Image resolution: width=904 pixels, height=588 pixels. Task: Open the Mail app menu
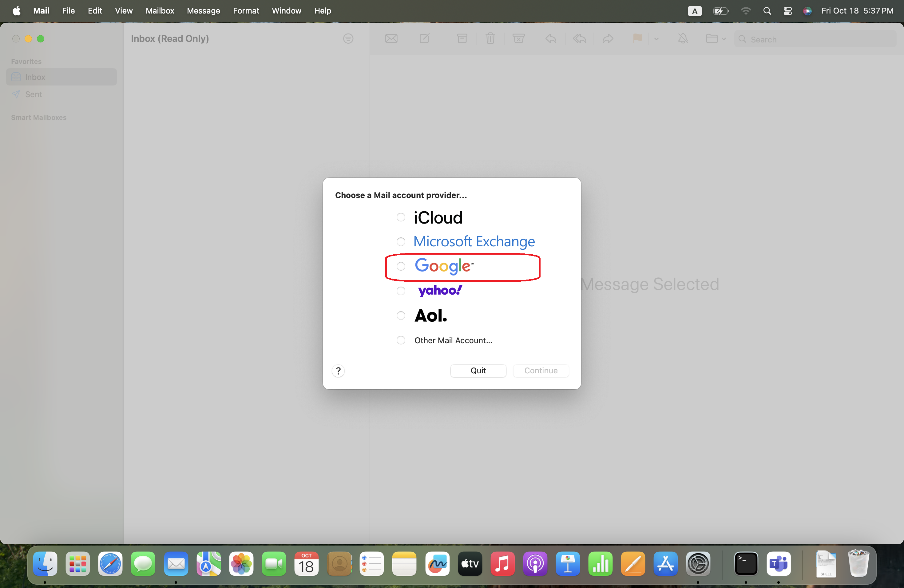coord(42,11)
